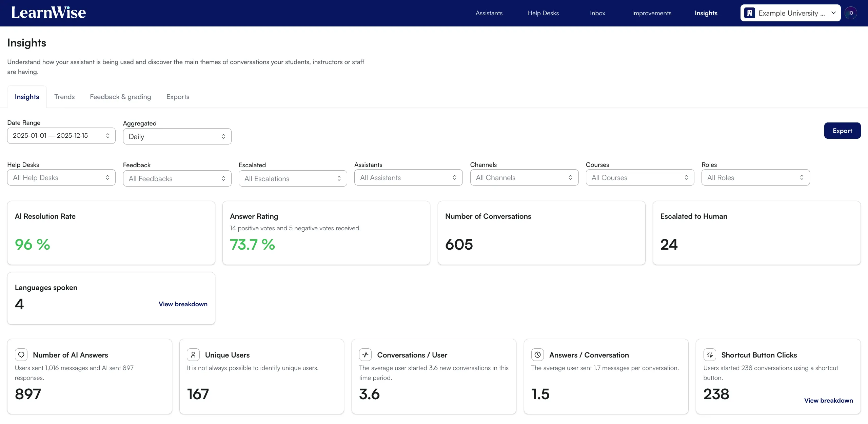
Task: Open the user avatar menu
Action: (850, 13)
